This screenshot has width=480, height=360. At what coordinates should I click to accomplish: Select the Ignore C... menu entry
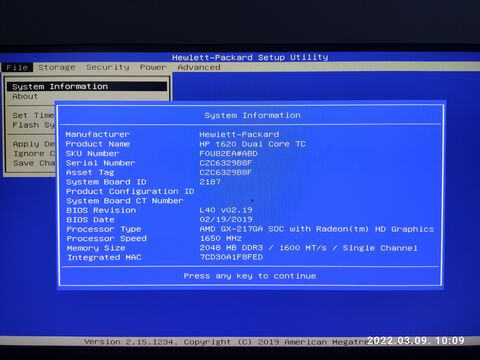[x=34, y=154]
